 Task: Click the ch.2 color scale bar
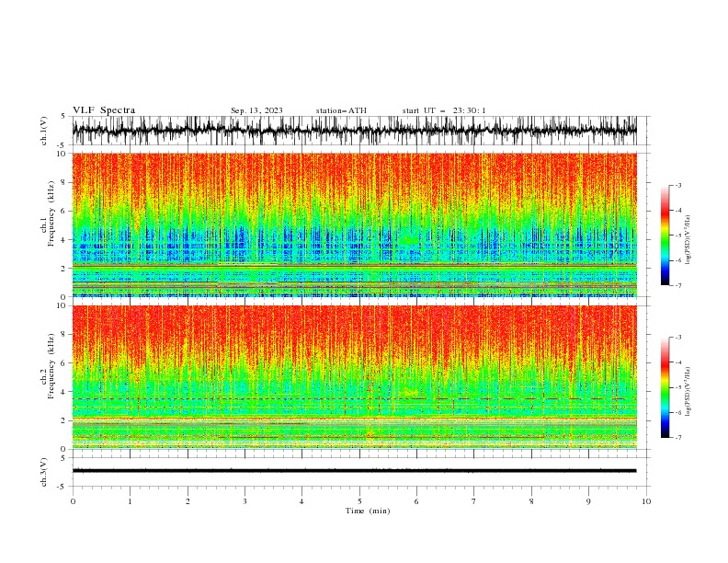pos(665,387)
